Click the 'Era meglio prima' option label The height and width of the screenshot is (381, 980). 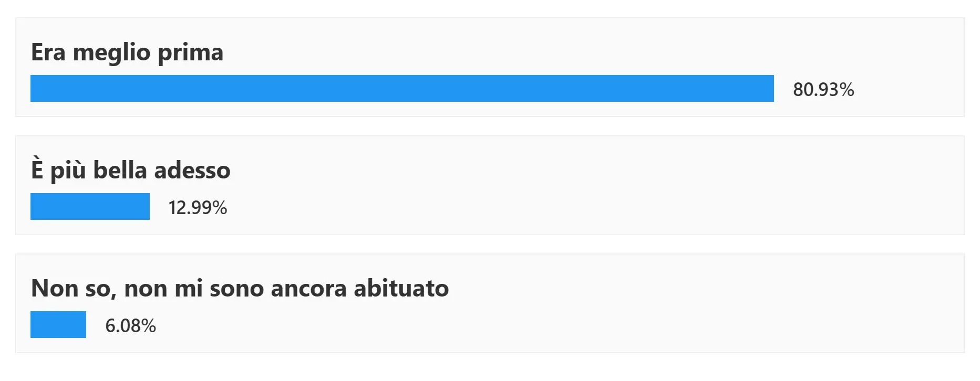[x=127, y=52]
